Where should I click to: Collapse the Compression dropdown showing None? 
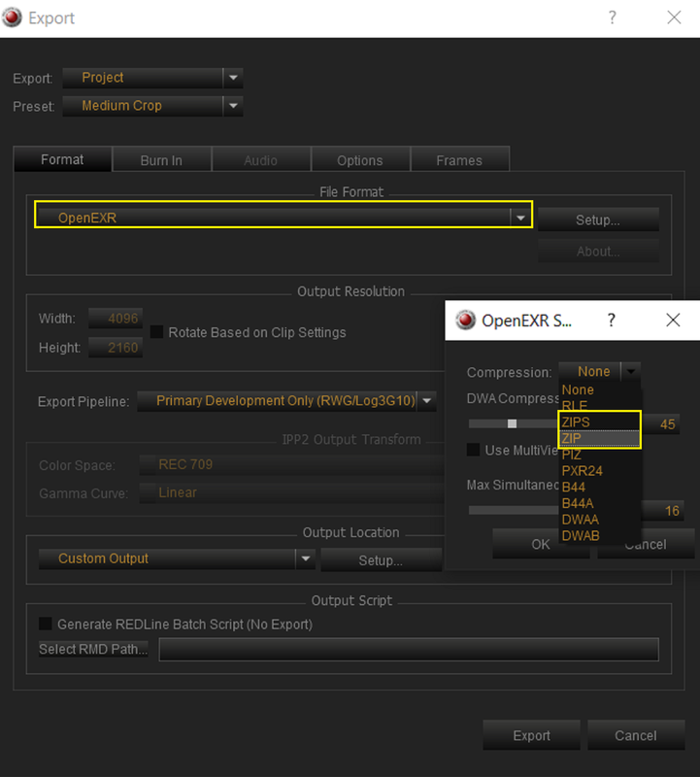tap(599, 372)
